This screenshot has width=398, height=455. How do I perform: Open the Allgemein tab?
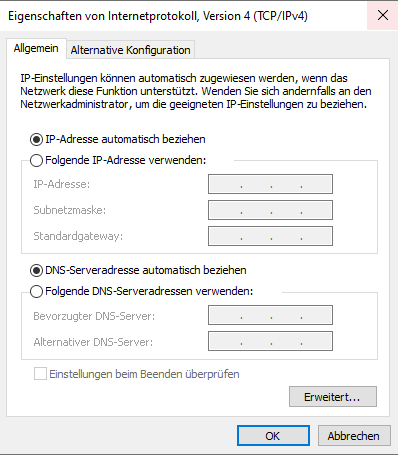[x=36, y=48]
